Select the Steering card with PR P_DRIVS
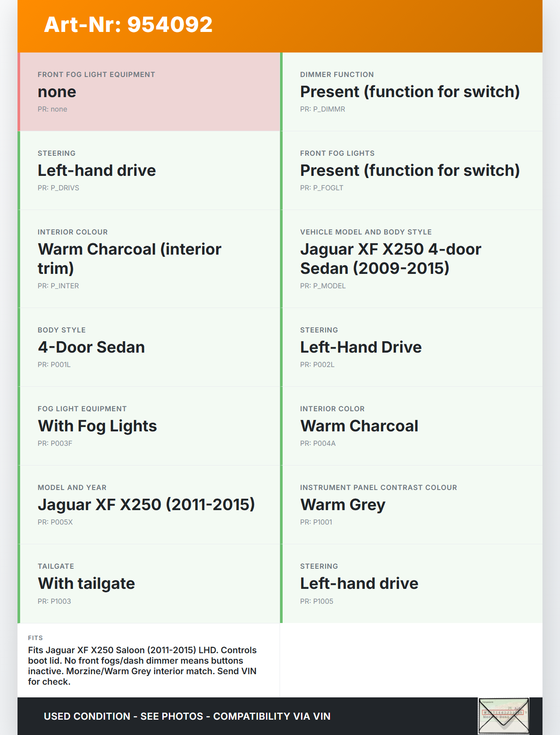The width and height of the screenshot is (560, 735). pos(149,171)
